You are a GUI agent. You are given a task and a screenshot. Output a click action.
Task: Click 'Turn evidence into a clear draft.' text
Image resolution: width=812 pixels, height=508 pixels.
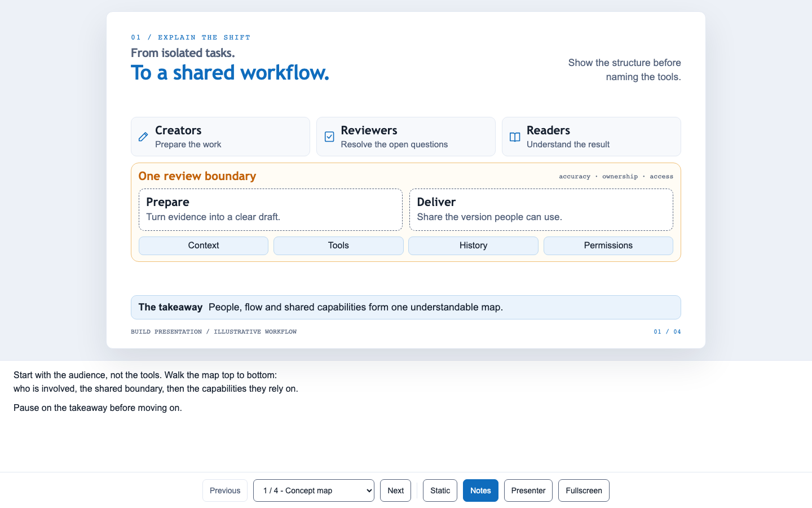click(213, 217)
